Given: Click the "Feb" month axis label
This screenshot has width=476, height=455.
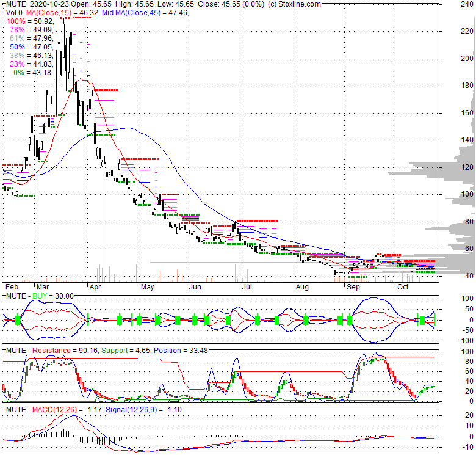Looking at the screenshot, I should tap(12, 287).
